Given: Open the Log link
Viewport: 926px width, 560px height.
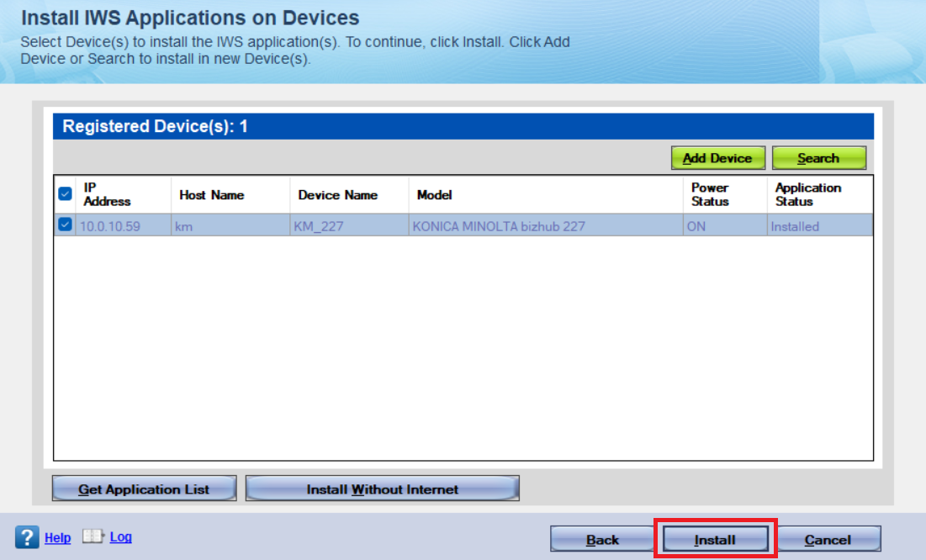Looking at the screenshot, I should 121,536.
